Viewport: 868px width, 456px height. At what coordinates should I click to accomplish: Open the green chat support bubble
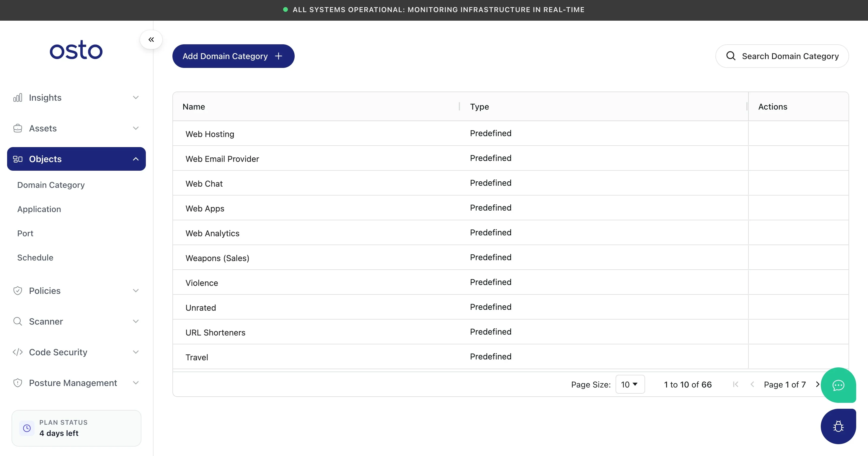[x=838, y=385]
